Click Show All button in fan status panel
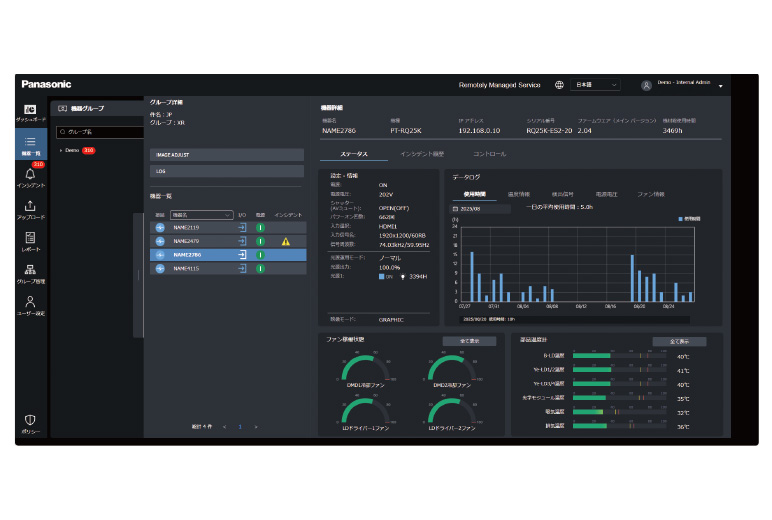 pos(468,341)
